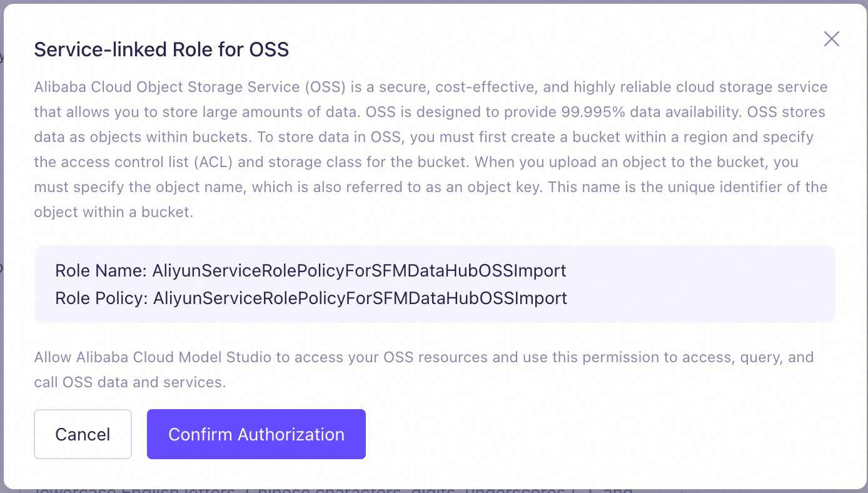This screenshot has height=493, width=868.
Task: Click the Cancel button
Action: 83,434
